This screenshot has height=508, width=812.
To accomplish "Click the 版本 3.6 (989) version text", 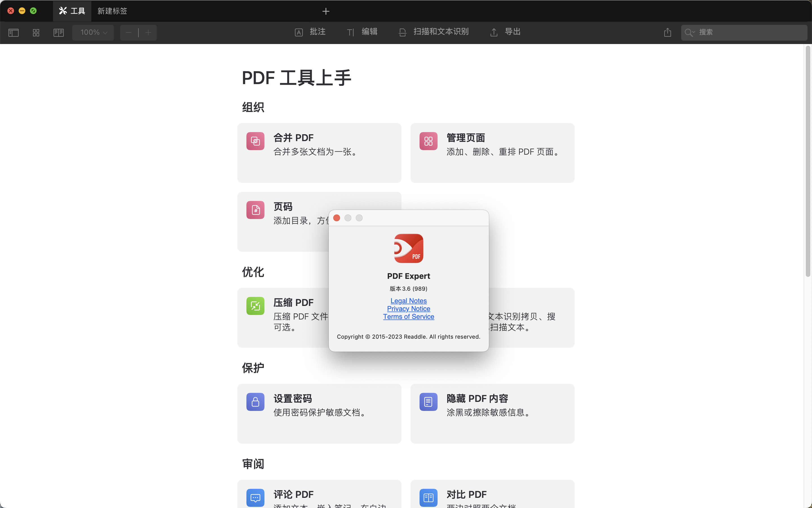I will 408,289.
